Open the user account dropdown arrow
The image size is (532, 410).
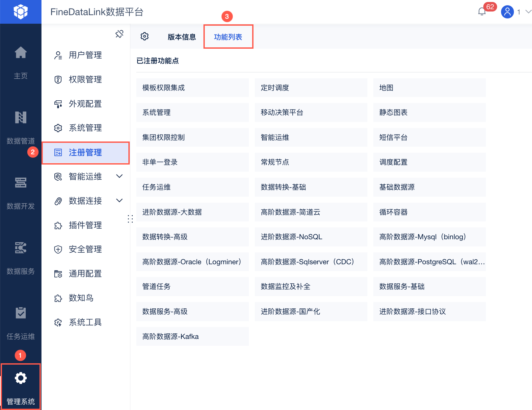point(528,12)
